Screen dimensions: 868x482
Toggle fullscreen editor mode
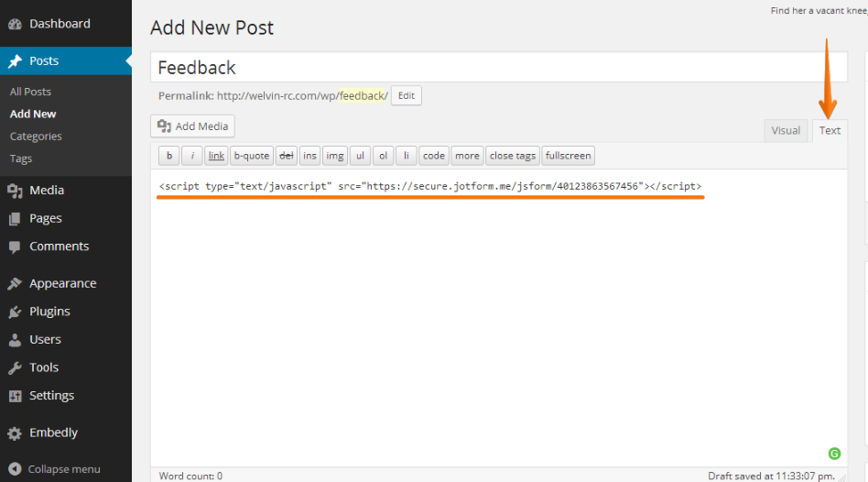pyautogui.click(x=568, y=156)
